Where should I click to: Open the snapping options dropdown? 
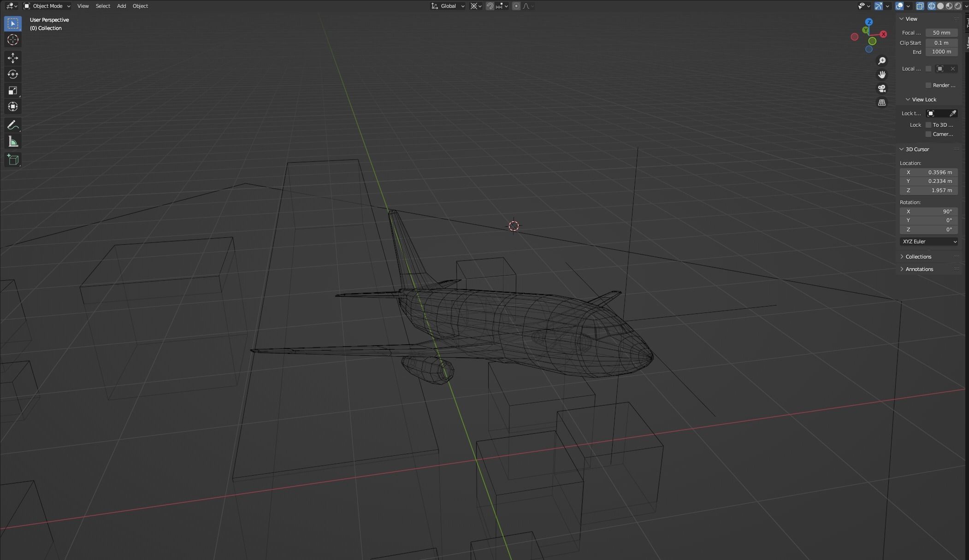(502, 6)
